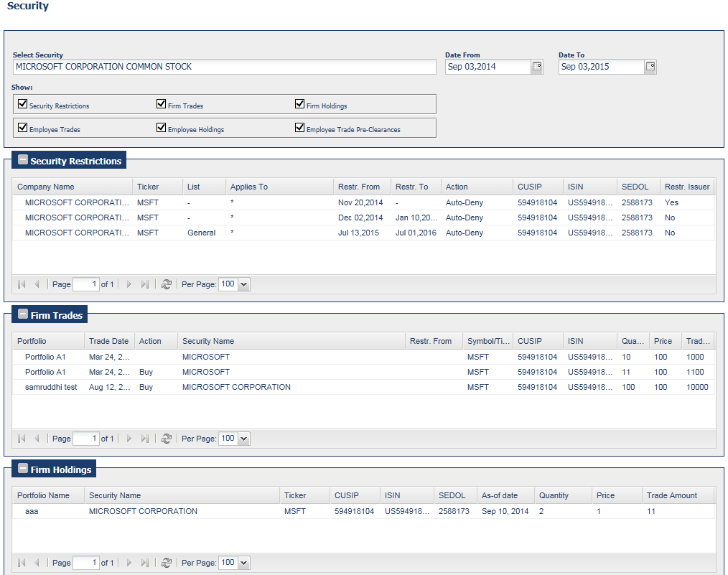728x575 pixels.
Task: Click the Sep 10, 2014 as-of date cell
Action: 505,511
